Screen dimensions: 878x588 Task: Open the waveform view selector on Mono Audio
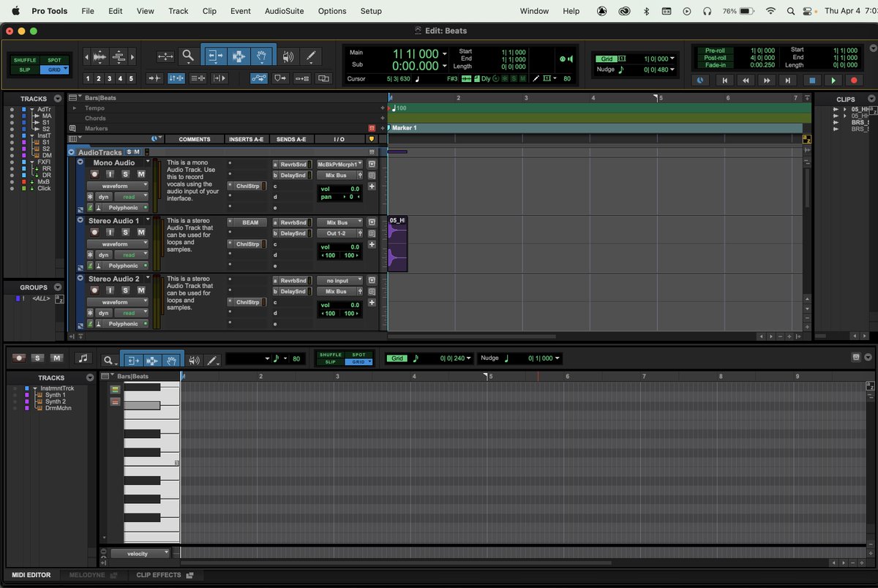click(x=118, y=186)
